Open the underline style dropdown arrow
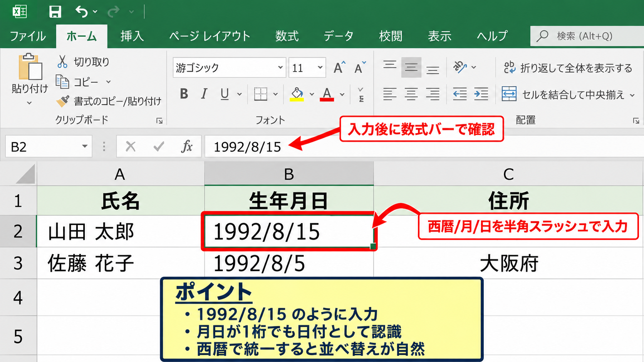This screenshot has height=362, width=644. click(240, 94)
